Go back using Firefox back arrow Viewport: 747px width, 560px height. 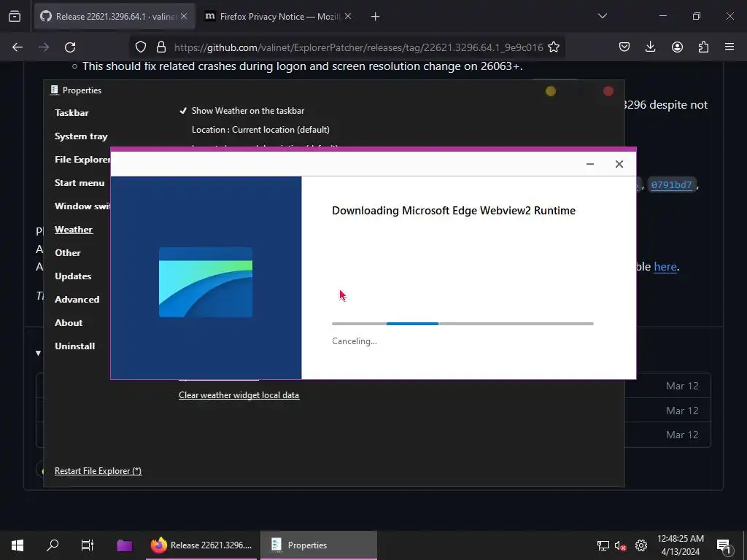click(18, 47)
